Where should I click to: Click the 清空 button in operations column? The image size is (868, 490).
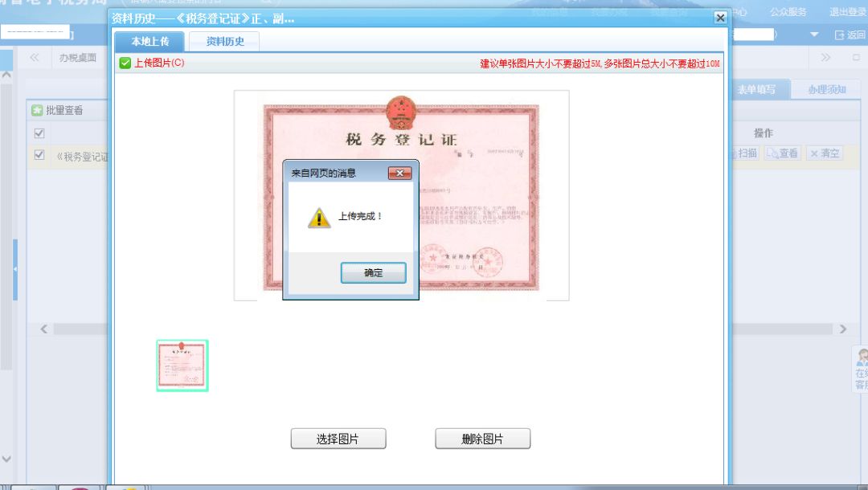pos(825,153)
